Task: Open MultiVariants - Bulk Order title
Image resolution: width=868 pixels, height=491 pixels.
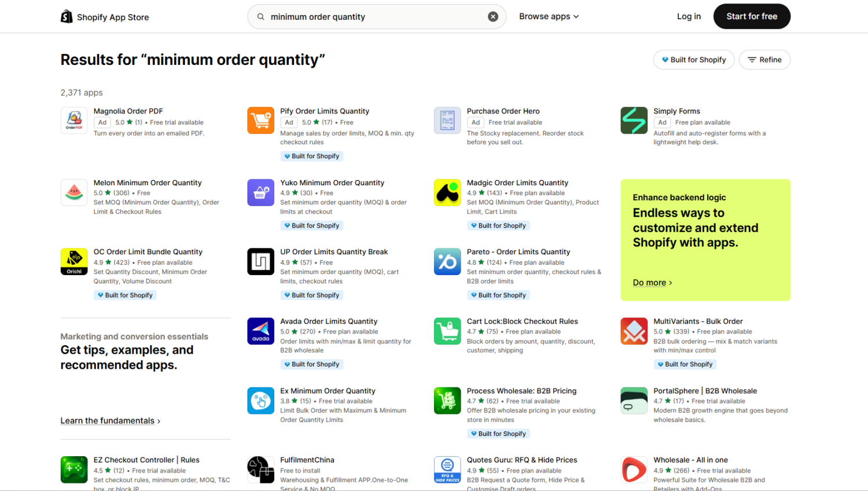Action: click(698, 321)
